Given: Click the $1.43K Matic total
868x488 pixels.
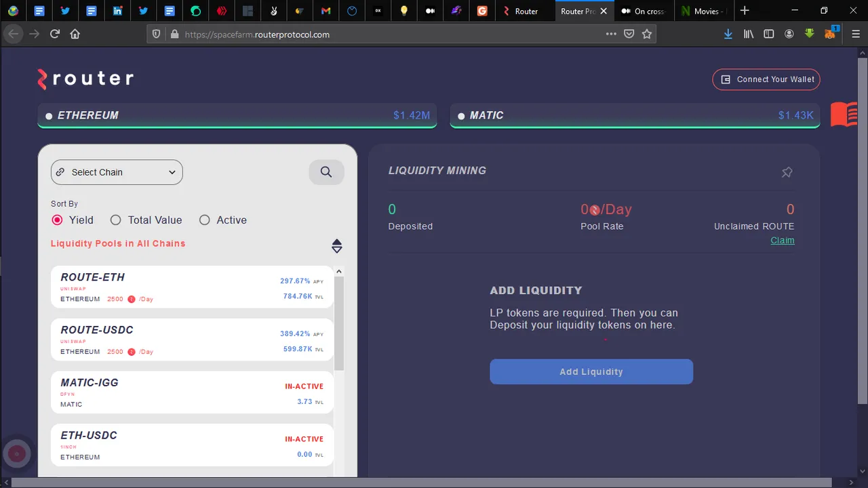Looking at the screenshot, I should (x=795, y=115).
